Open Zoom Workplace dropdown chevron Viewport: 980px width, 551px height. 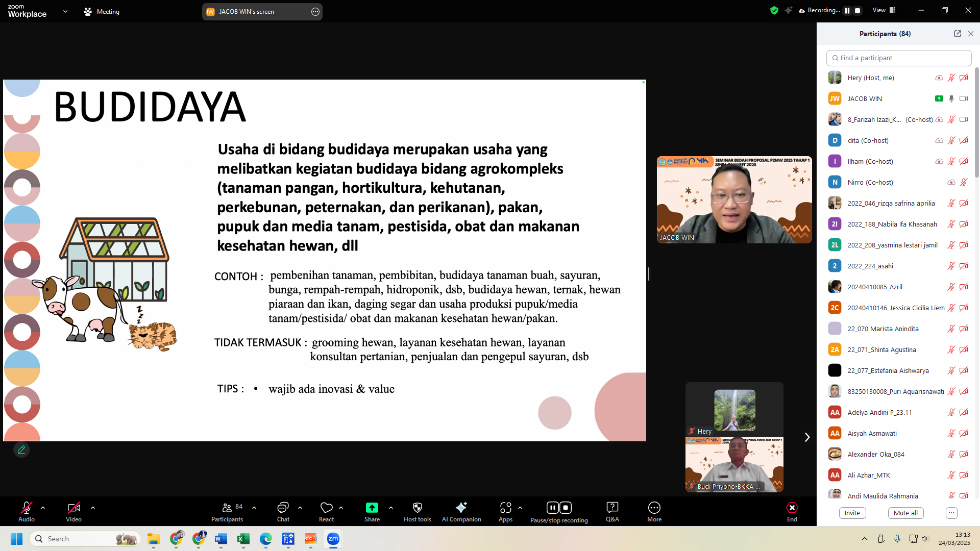pos(65,11)
